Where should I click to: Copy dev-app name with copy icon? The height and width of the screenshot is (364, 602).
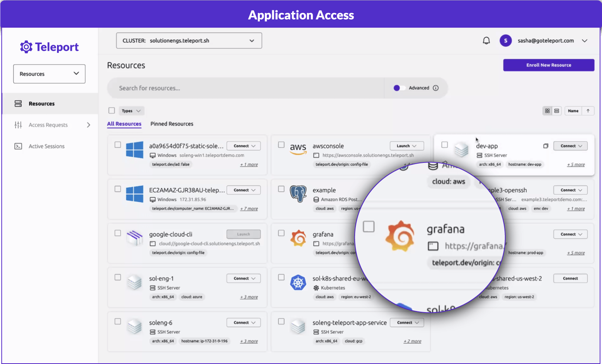click(x=546, y=146)
